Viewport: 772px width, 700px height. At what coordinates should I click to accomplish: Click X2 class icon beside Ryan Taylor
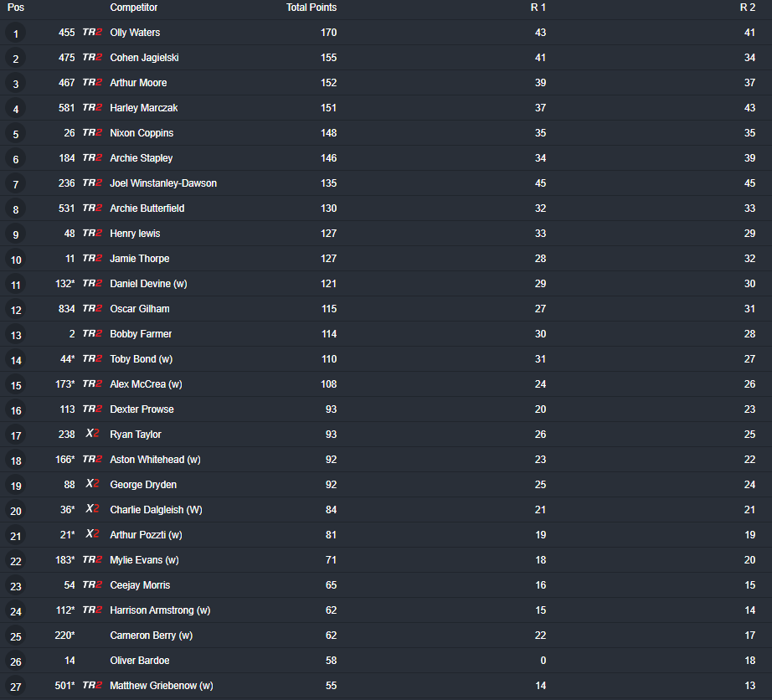pos(92,434)
